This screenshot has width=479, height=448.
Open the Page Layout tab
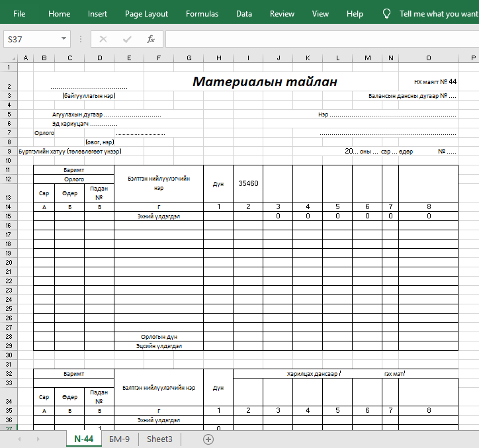point(146,14)
